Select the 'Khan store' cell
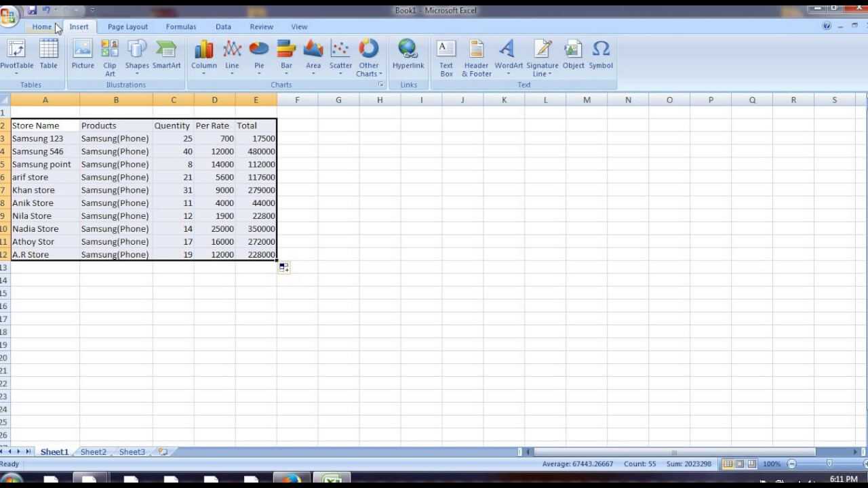 click(45, 190)
